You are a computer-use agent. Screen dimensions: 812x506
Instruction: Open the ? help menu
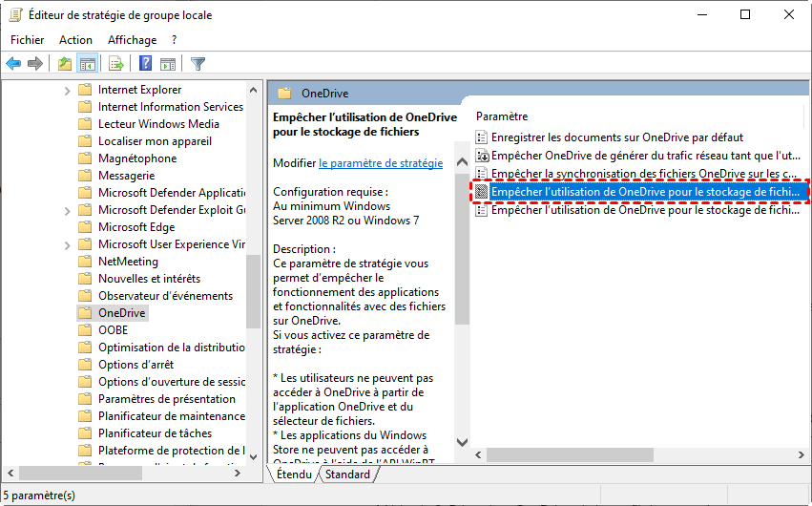174,40
